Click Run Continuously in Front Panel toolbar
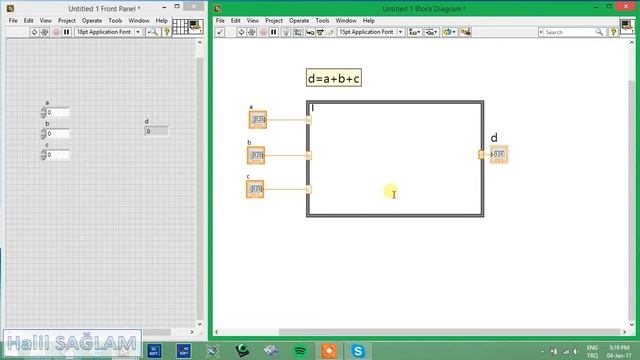Image resolution: width=640 pixels, height=360 pixels. coord(44,32)
